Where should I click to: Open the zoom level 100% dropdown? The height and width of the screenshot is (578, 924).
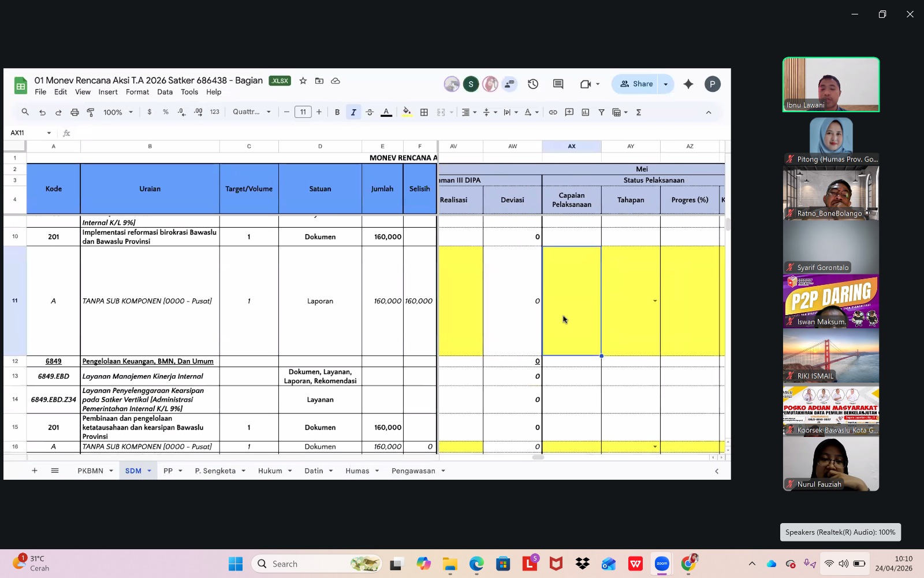coord(118,112)
